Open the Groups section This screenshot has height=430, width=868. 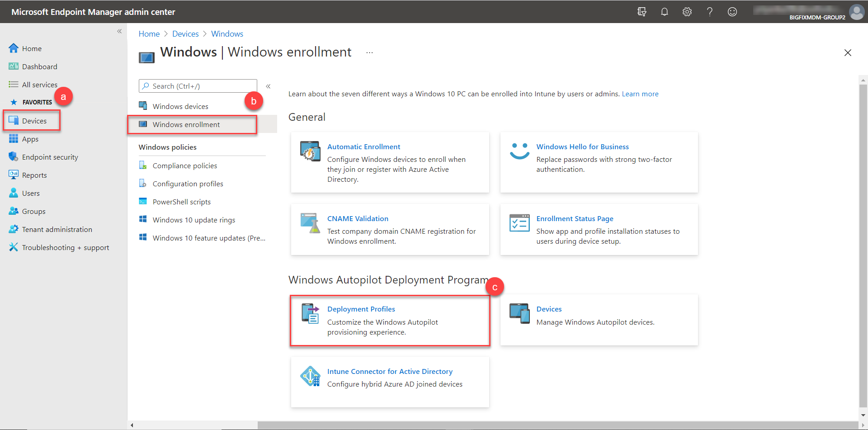pos(33,211)
